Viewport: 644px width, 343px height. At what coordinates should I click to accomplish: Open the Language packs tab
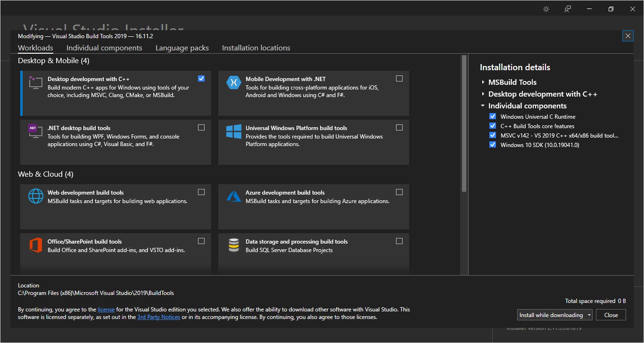click(x=182, y=48)
